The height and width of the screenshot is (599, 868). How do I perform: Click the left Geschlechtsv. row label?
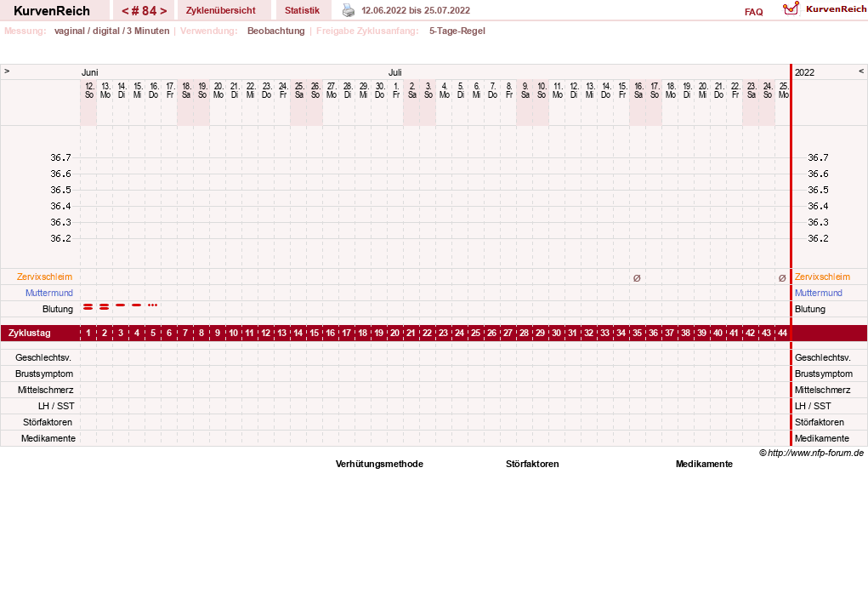pyautogui.click(x=43, y=358)
